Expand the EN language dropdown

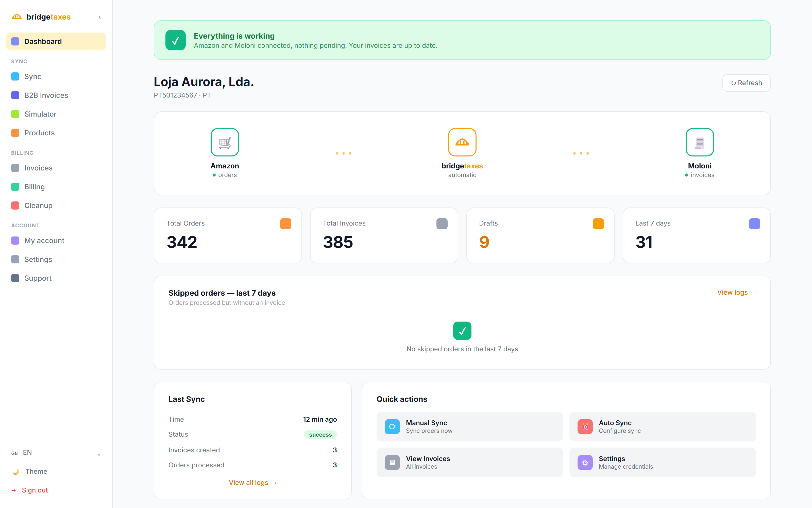56,453
